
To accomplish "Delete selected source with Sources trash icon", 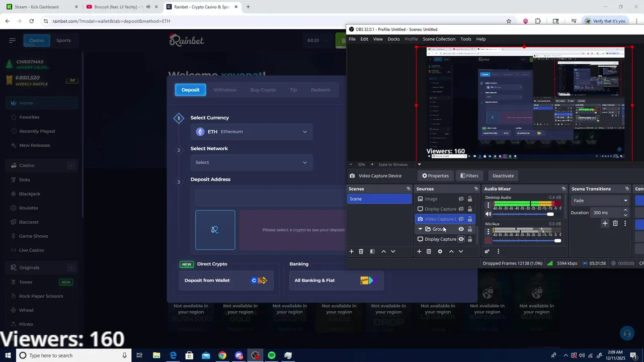I will 429,251.
